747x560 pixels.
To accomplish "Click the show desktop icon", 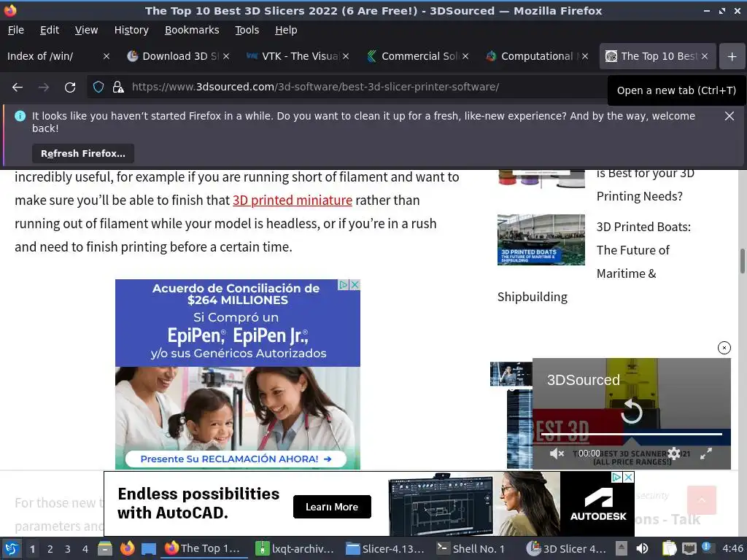I will click(149, 549).
